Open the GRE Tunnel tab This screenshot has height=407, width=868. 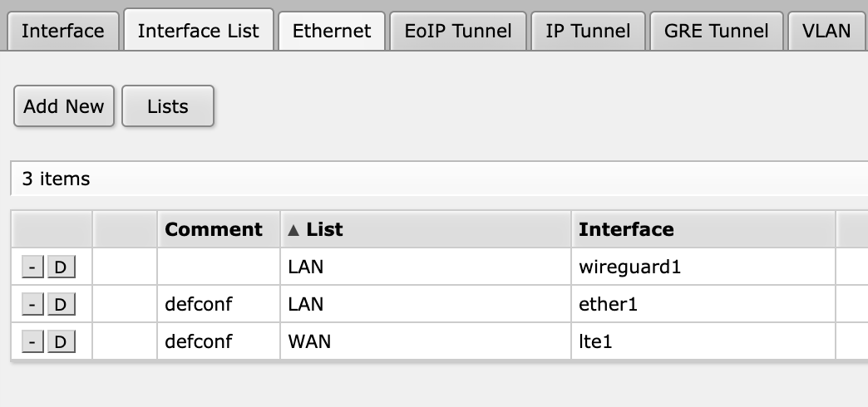pyautogui.click(x=716, y=32)
